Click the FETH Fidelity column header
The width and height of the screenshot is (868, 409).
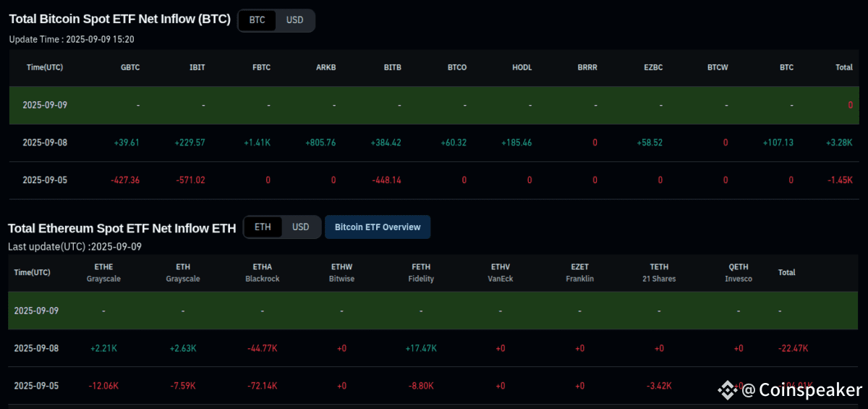(x=421, y=272)
